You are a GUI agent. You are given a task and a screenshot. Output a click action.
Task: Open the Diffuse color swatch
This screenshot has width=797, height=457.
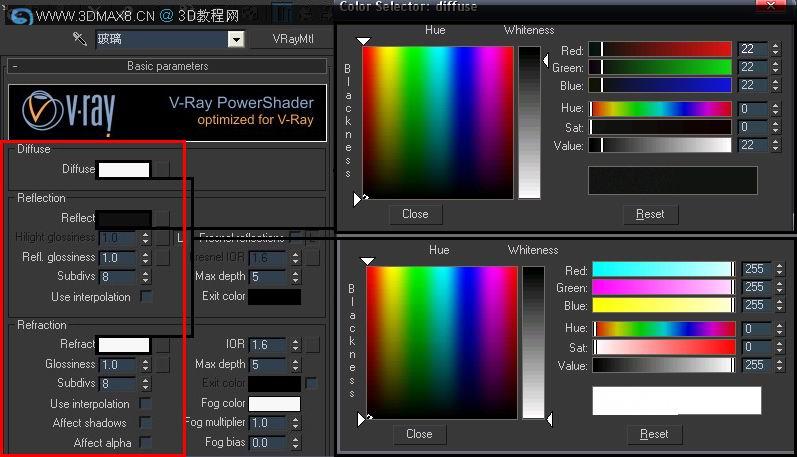click(124, 169)
